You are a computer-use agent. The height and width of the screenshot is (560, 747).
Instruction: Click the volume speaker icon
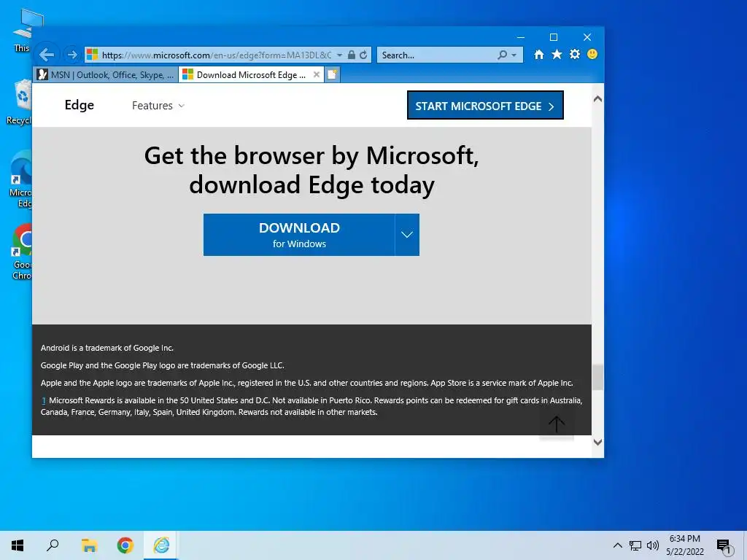(x=653, y=545)
